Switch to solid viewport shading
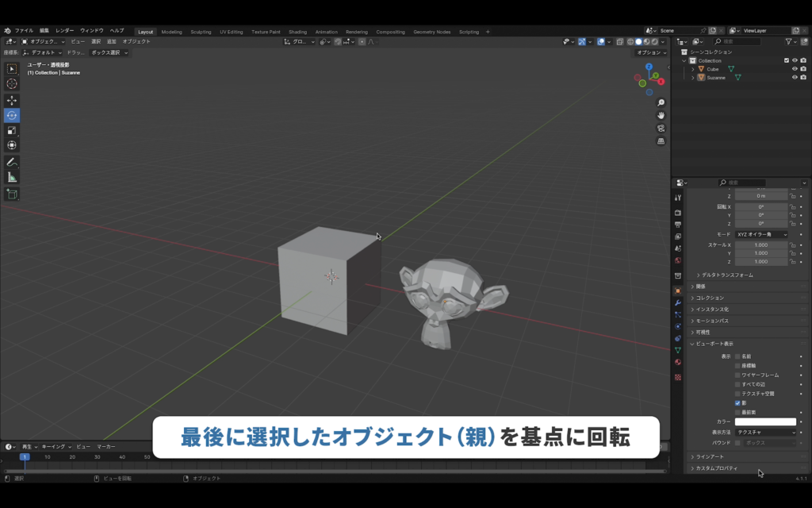This screenshot has width=812, height=508. coord(638,42)
